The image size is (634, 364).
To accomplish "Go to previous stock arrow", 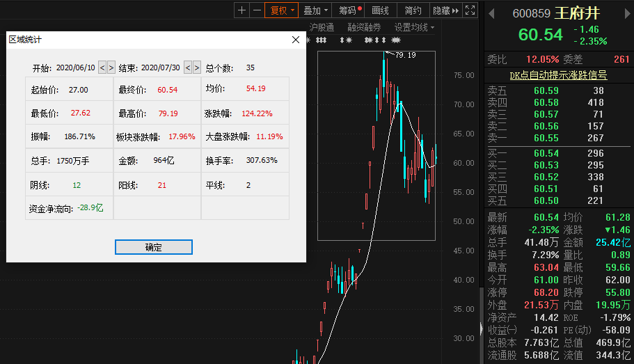I will pos(491,14).
